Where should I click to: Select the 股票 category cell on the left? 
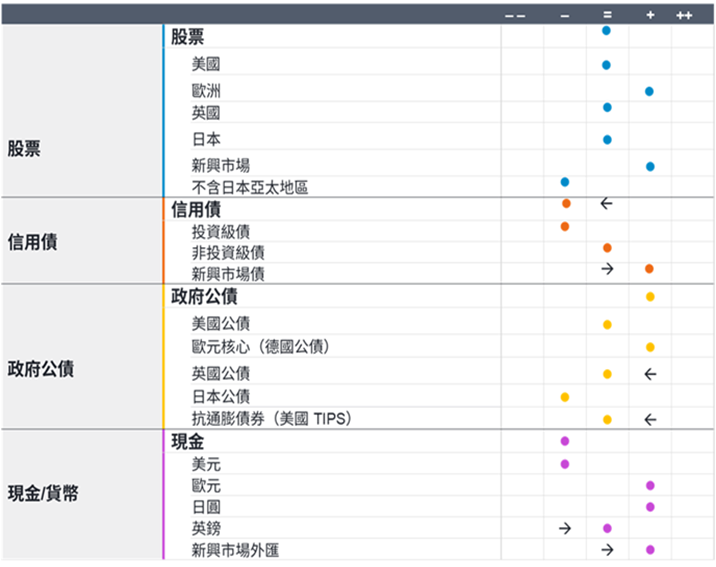point(82,111)
